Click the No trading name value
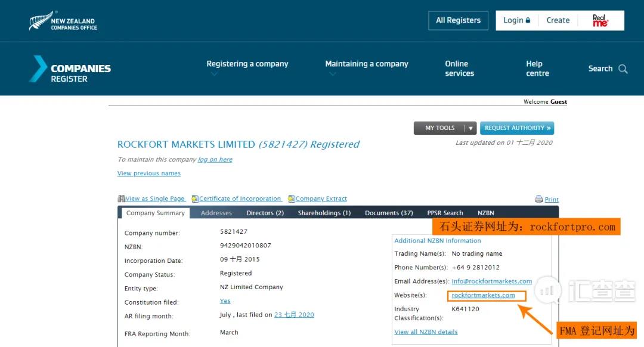The width and height of the screenshot is (644, 347). pos(477,254)
